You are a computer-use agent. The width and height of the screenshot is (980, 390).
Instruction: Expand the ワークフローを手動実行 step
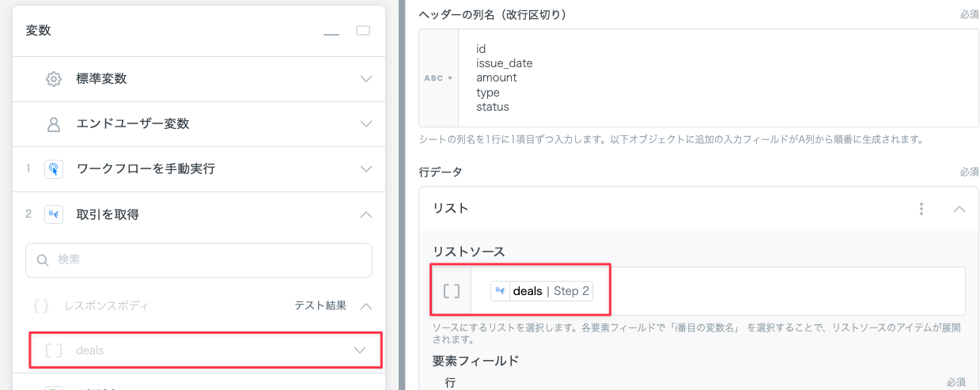point(366,168)
